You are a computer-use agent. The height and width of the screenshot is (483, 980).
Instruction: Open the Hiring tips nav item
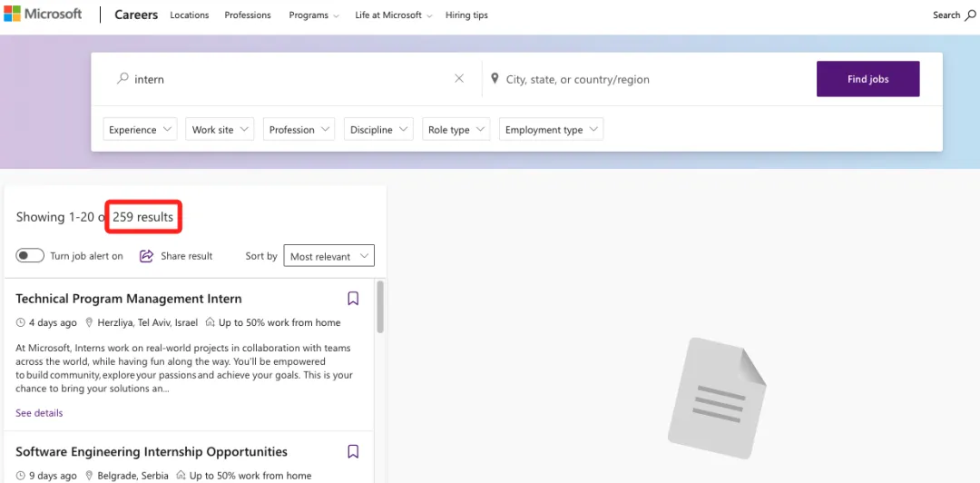(x=467, y=15)
